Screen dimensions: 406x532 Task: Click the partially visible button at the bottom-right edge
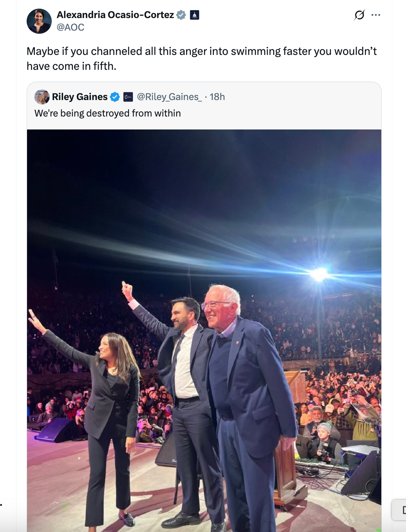pyautogui.click(x=401, y=510)
